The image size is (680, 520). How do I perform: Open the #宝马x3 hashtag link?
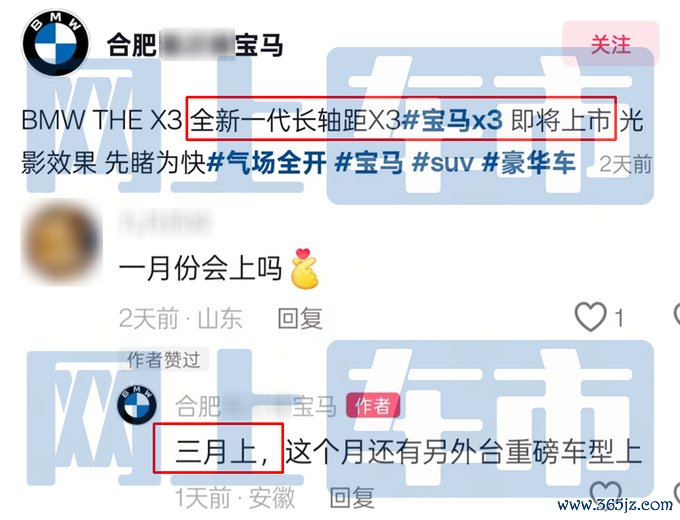[x=451, y=120]
